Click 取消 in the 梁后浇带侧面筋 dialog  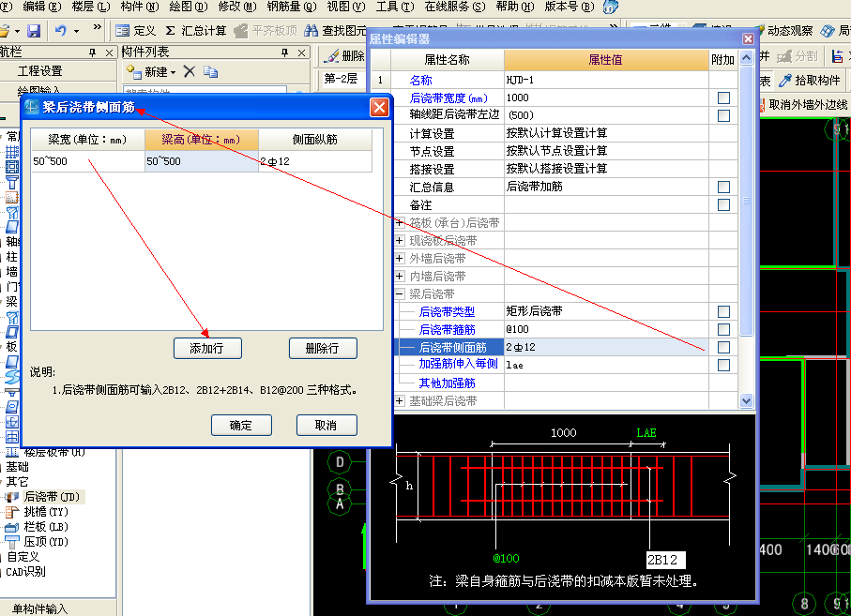(x=327, y=425)
